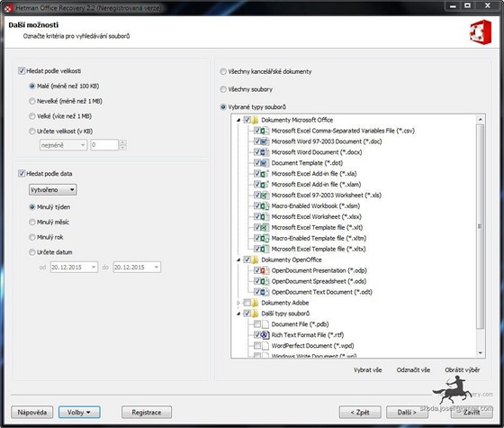Click the size value input field
Image resolution: width=504 pixels, height=428 pixels.
[x=104, y=145]
